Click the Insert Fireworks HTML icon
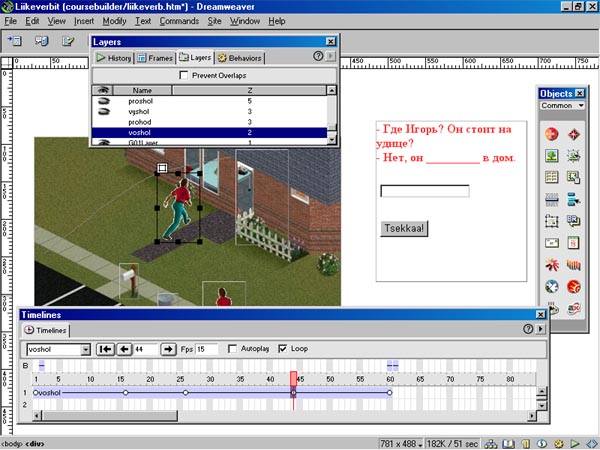600x450 pixels. tap(574, 287)
